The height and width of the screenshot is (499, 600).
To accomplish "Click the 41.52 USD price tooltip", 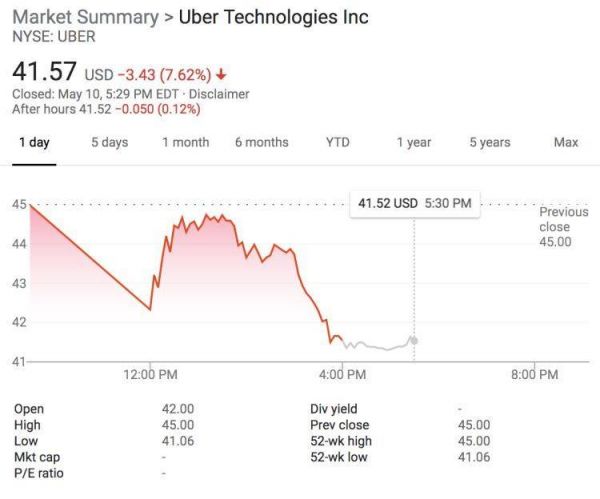I will (x=414, y=203).
